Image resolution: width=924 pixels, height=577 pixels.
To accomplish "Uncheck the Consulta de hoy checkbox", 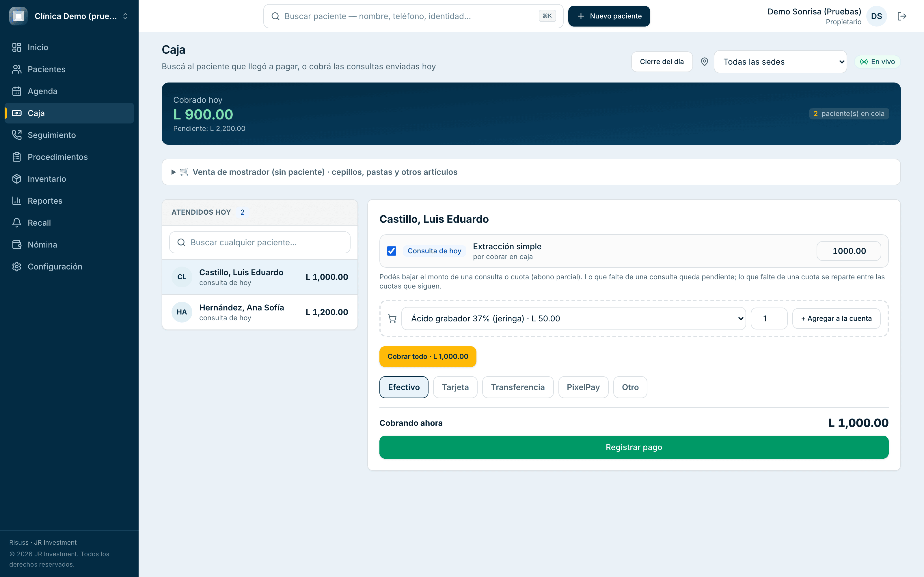I will coord(391,251).
